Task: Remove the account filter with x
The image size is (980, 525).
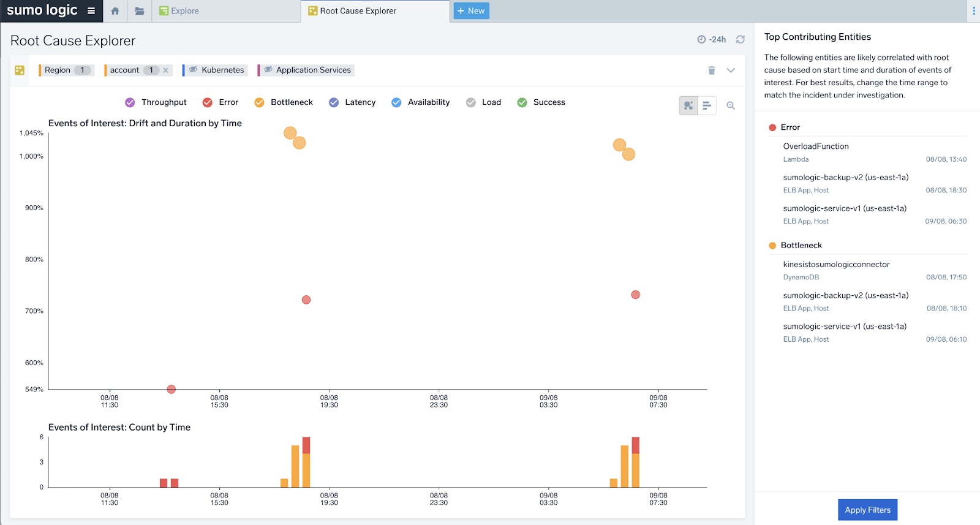Action: [x=166, y=70]
